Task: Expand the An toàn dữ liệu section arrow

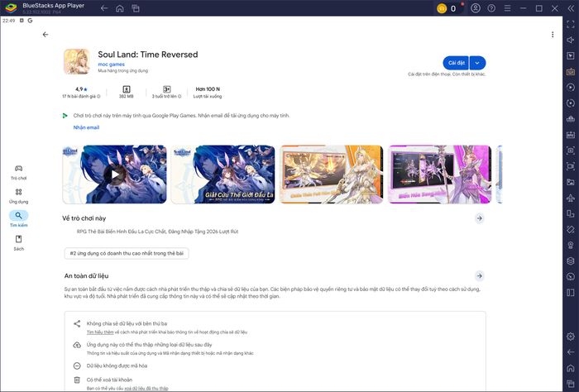Action: [479, 275]
